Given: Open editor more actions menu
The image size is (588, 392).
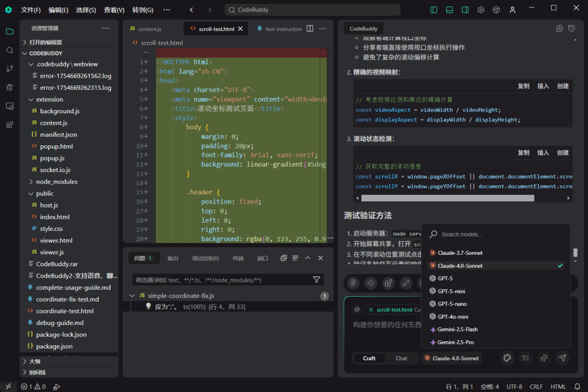Looking at the screenshot, I should [322, 28].
